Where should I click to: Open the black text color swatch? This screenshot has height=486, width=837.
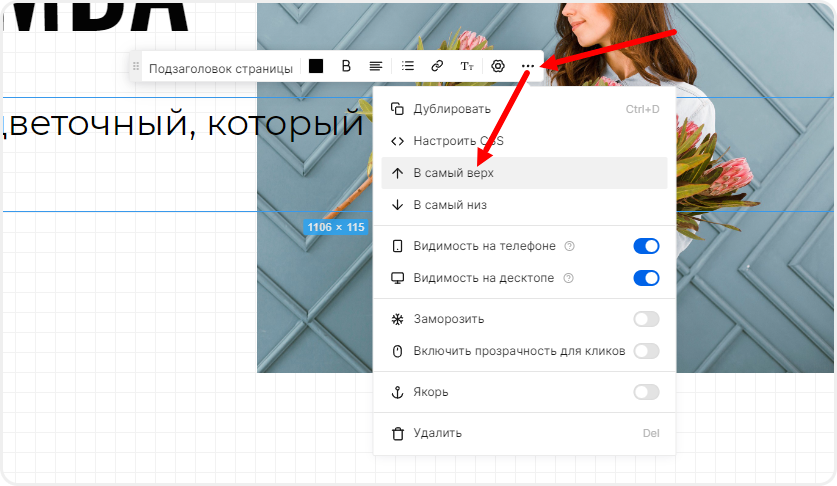[x=316, y=66]
